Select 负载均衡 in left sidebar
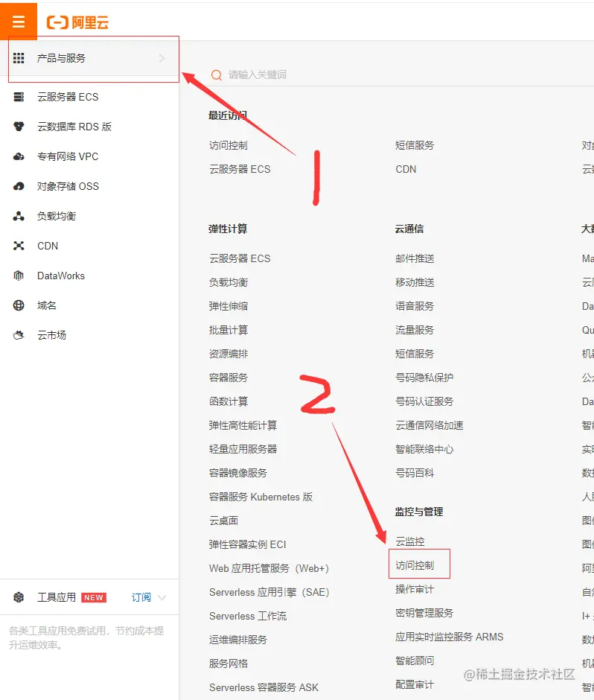The height and width of the screenshot is (700, 594). pos(57,216)
